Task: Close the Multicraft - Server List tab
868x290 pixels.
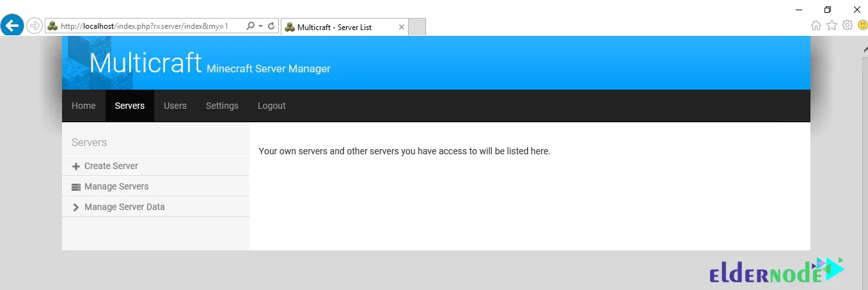Action: [402, 28]
